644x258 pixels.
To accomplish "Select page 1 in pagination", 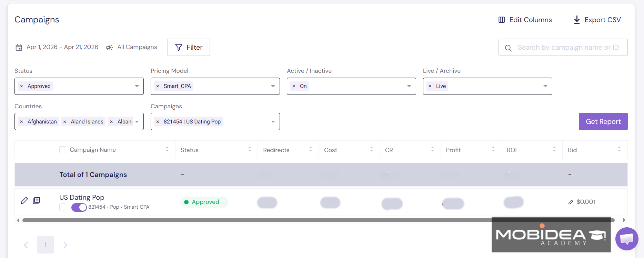I will coord(46,245).
